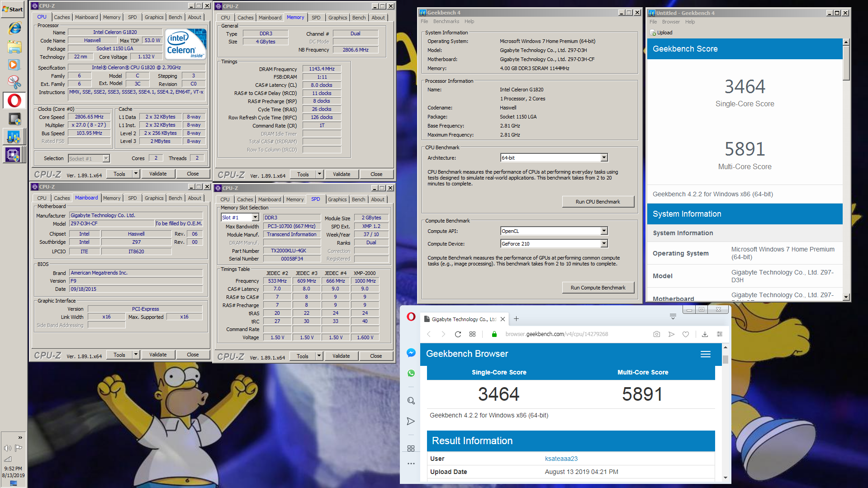Open Opera Easy Setup sliders icon
The height and width of the screenshot is (488, 868).
(x=720, y=334)
